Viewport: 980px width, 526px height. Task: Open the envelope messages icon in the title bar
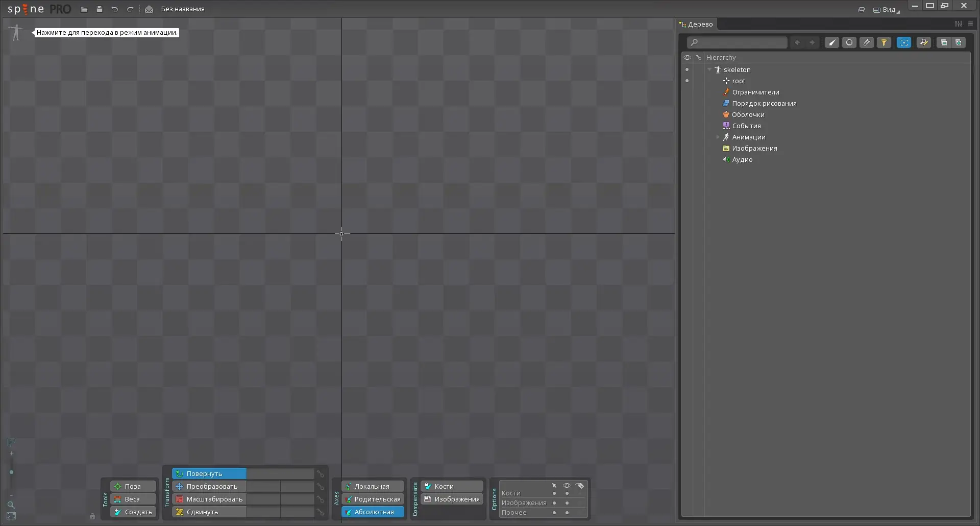click(149, 9)
